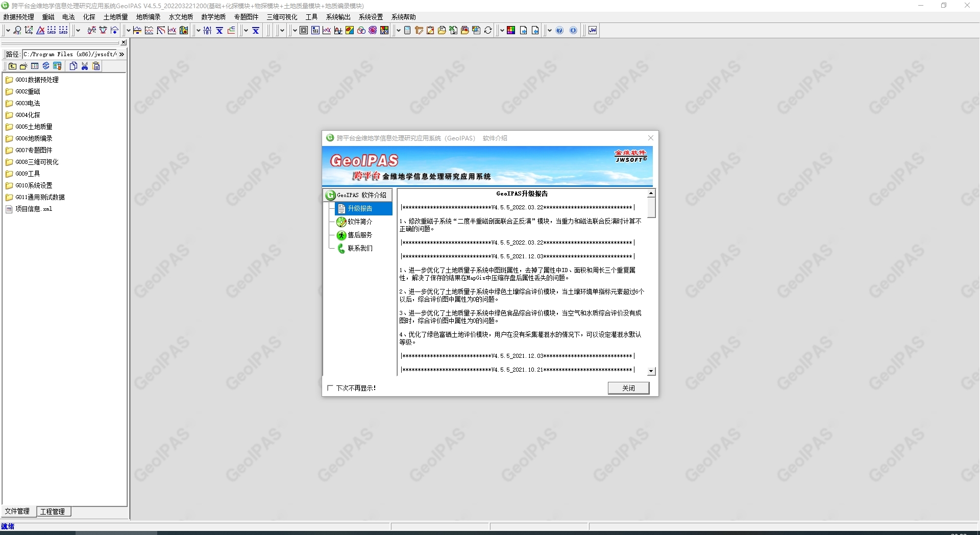The height and width of the screenshot is (535, 980).
Task: Select 联系我们 in the dialog tree
Action: click(355, 249)
